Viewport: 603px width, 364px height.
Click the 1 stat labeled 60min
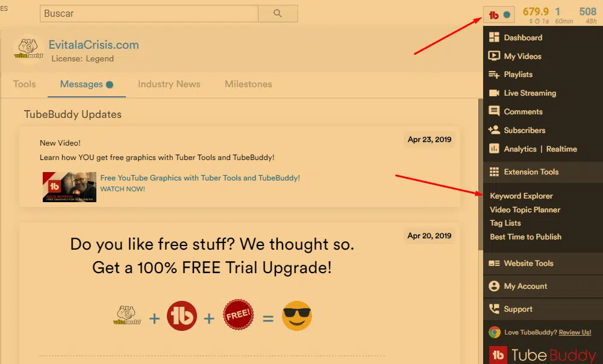click(x=558, y=11)
